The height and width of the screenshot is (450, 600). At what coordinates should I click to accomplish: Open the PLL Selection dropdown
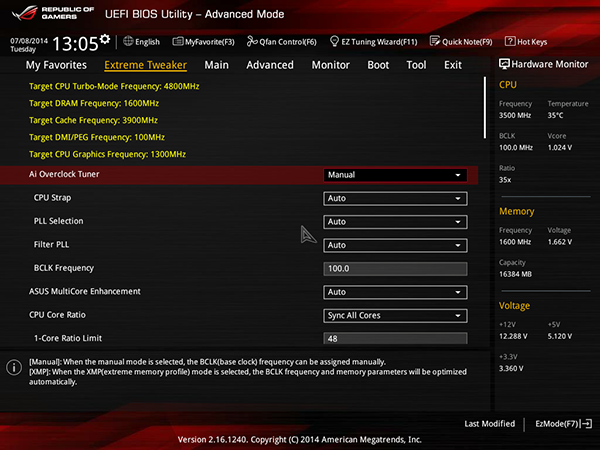395,222
